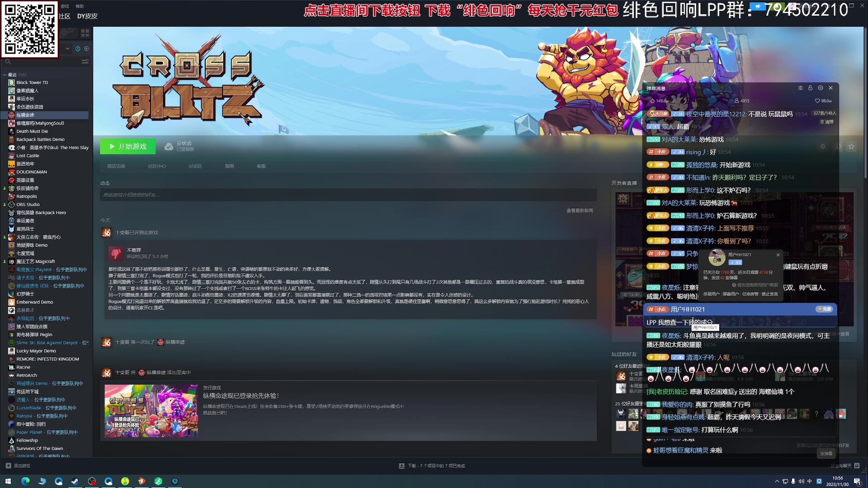Clear chat messages with 清理 button
868x488 pixels.
827,122
